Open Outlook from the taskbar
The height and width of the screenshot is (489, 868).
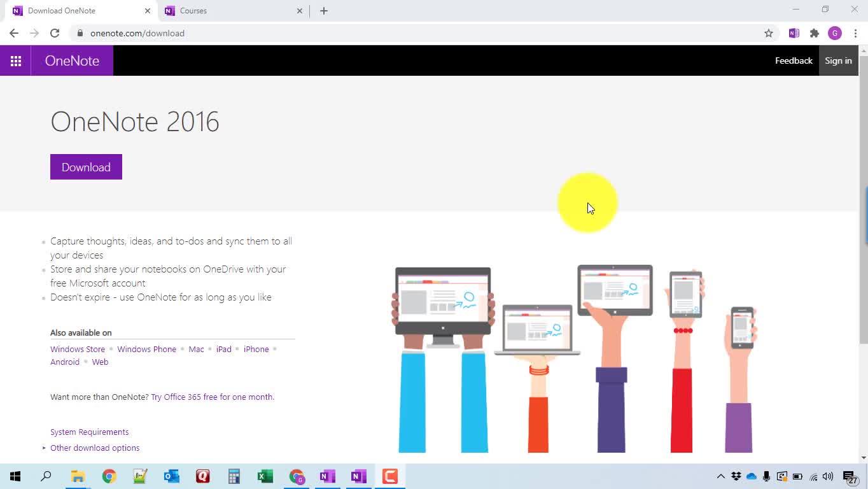tap(171, 476)
